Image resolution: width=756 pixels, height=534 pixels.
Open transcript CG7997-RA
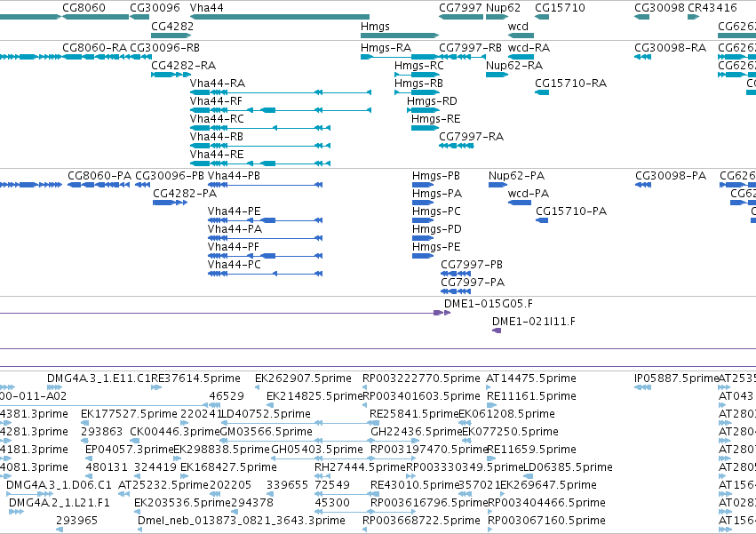[471, 137]
